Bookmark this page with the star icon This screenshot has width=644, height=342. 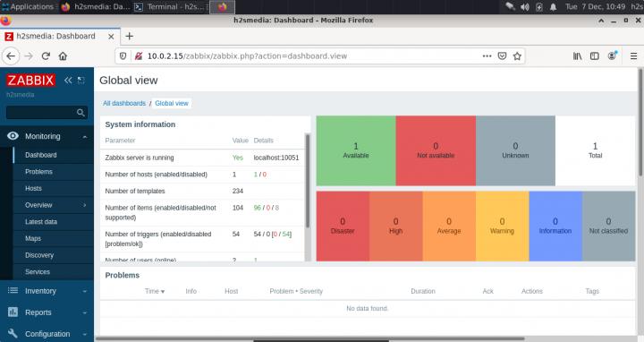(517, 56)
